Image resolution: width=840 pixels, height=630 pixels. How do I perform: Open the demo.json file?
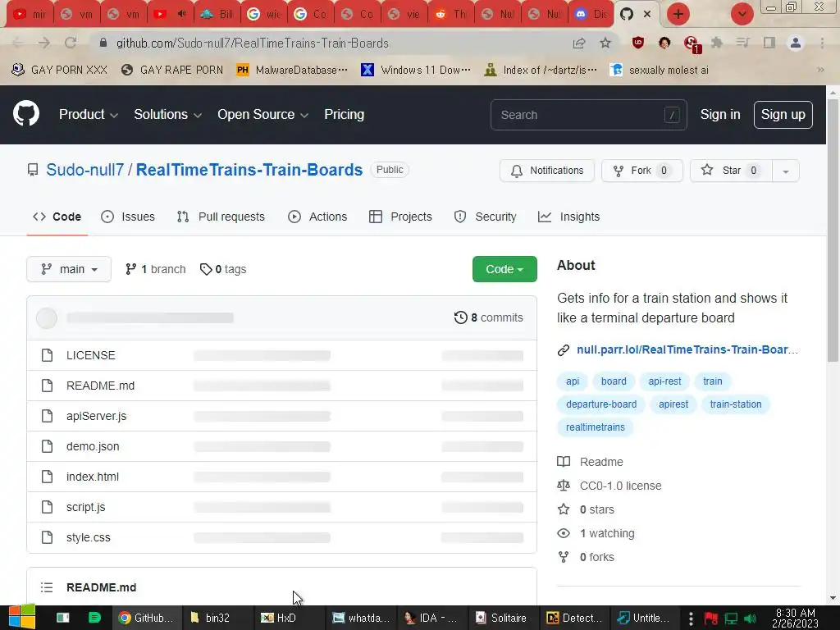(93, 446)
